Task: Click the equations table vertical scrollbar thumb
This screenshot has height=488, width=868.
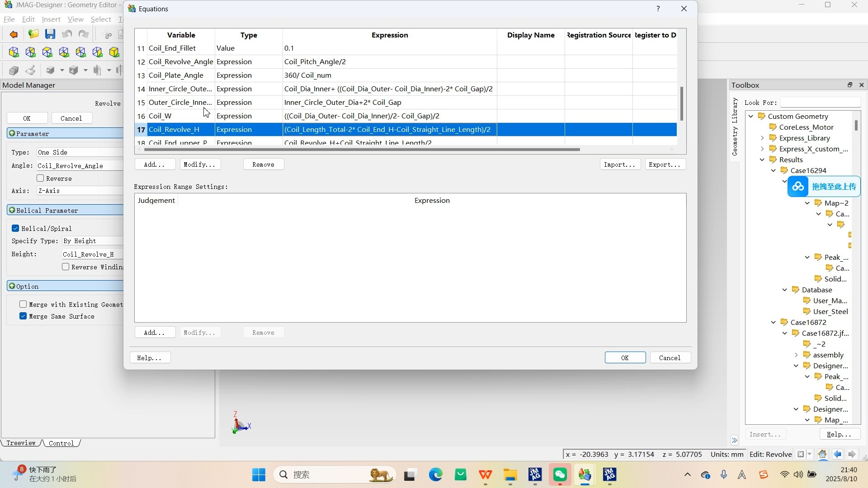Action: [681, 104]
